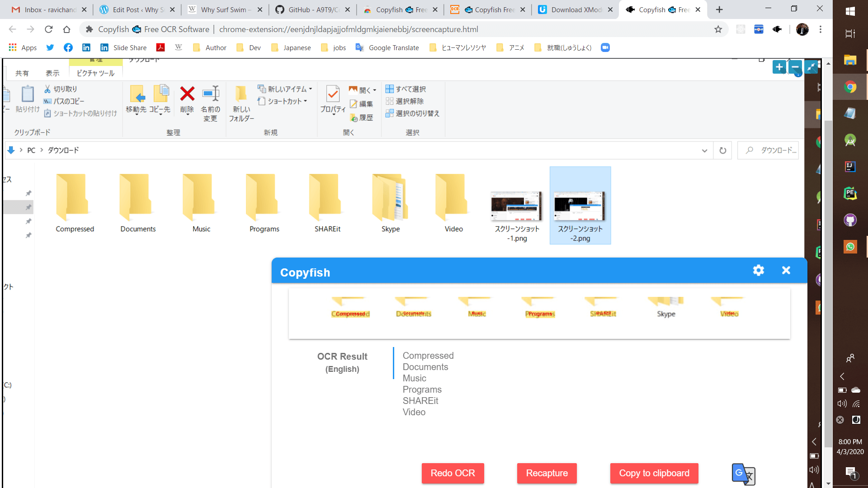Click the Recapture button
This screenshot has width=868, height=488.
[x=547, y=473]
